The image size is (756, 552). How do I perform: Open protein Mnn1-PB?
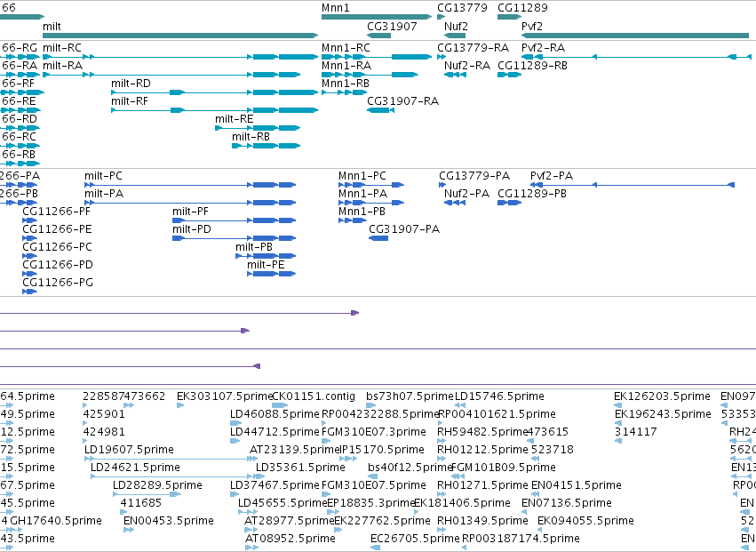point(362,212)
